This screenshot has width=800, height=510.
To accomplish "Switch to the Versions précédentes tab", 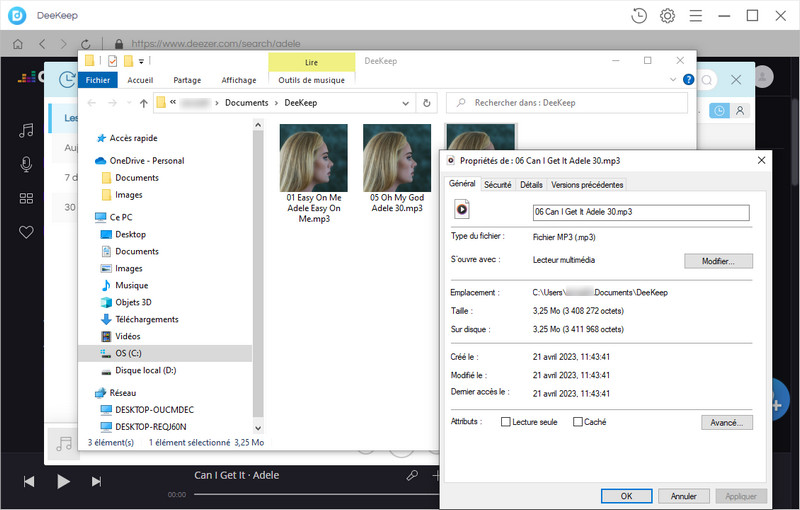I will pyautogui.click(x=587, y=185).
